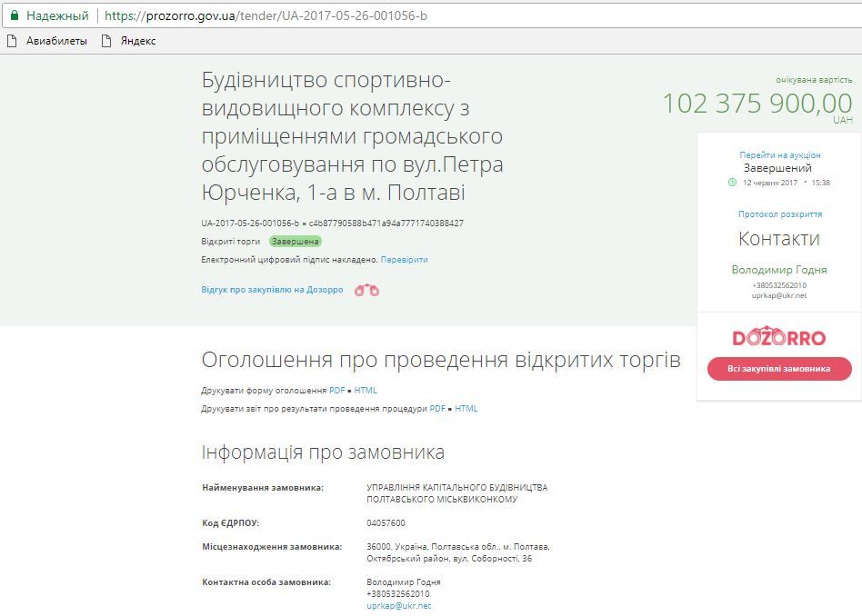Click the green Завершена status badge
Viewport: 862px width, 616px height.
click(x=295, y=242)
